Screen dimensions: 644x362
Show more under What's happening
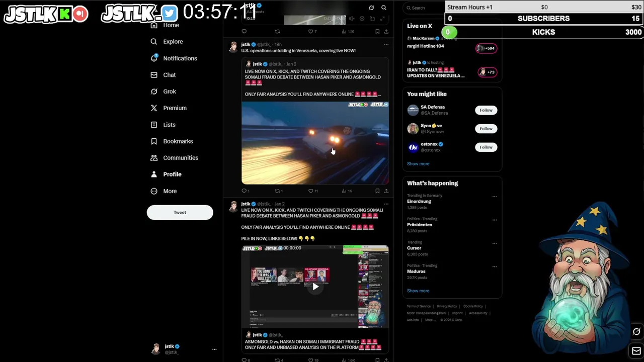pyautogui.click(x=418, y=291)
